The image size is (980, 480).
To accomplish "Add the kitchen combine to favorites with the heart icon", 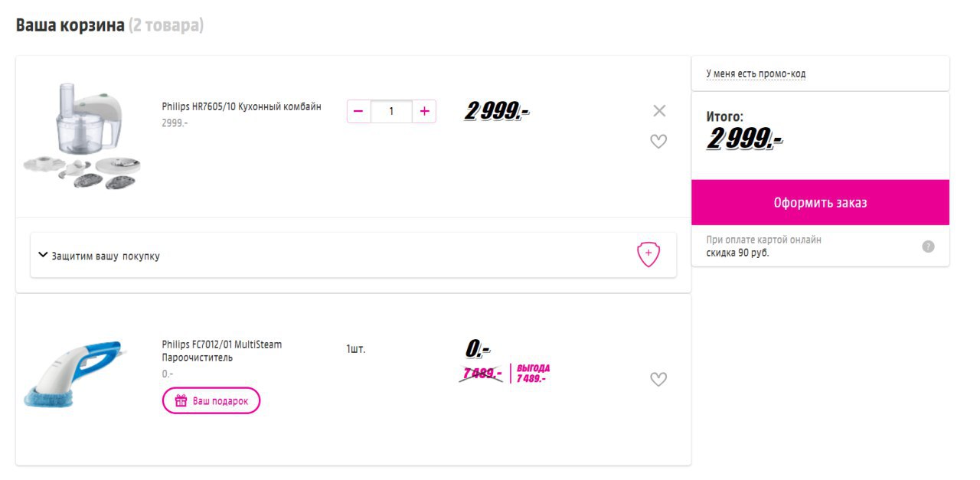I will [x=658, y=142].
